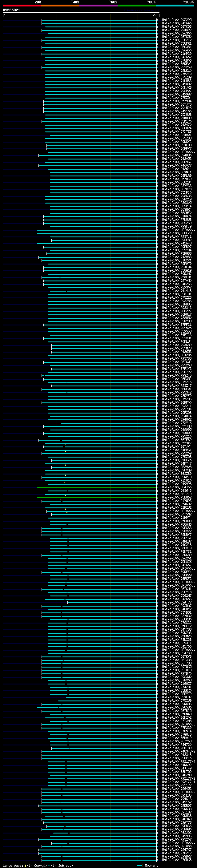Select the UniRef100_P93207 label
This screenshot has width=197, height=868.
tap(177, 840)
